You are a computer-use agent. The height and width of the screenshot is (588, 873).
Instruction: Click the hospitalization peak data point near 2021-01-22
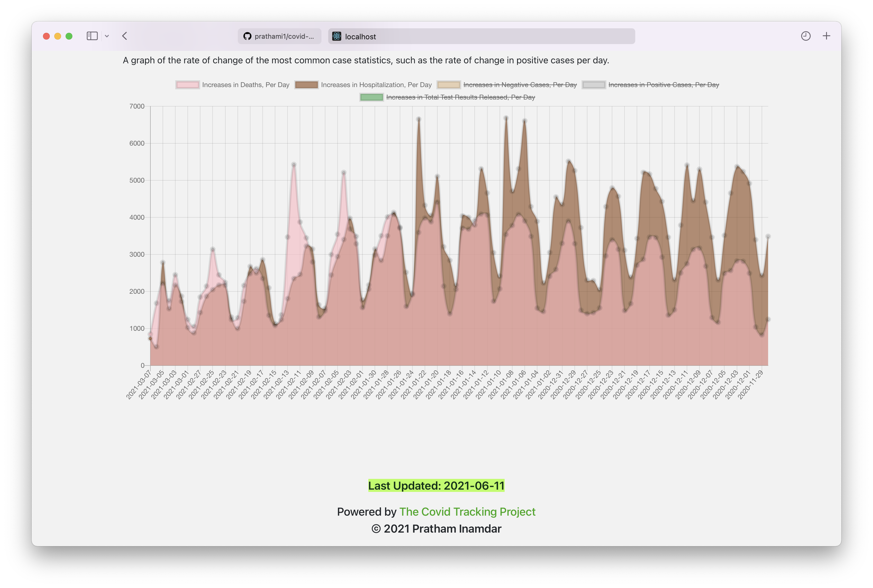(418, 119)
